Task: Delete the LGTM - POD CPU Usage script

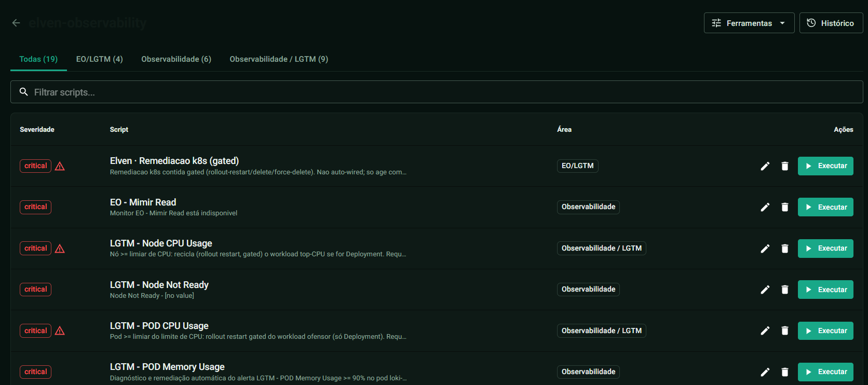Action: 784,331
